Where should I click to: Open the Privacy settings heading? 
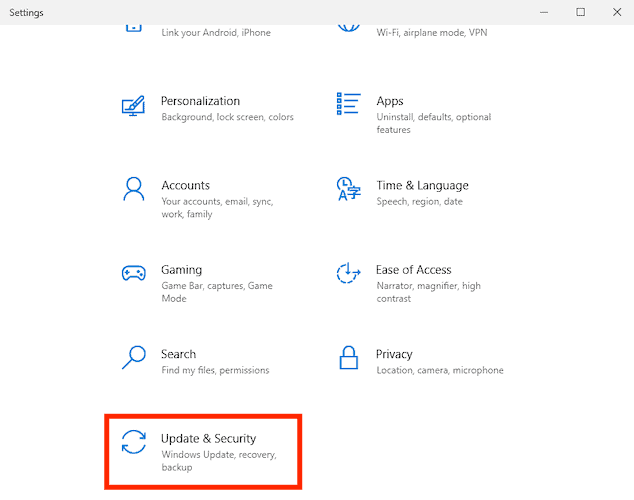394,354
